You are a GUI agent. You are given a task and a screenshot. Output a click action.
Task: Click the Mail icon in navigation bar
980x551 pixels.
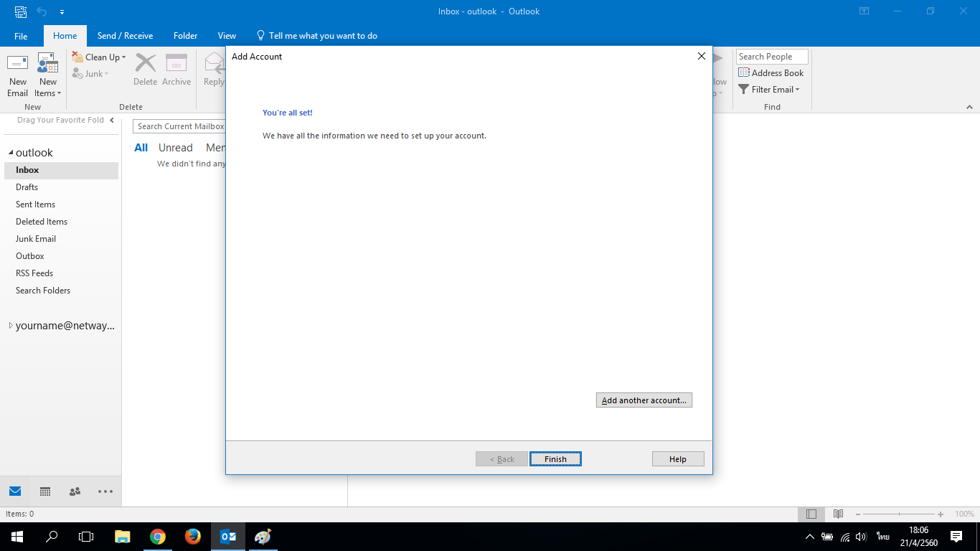point(15,491)
